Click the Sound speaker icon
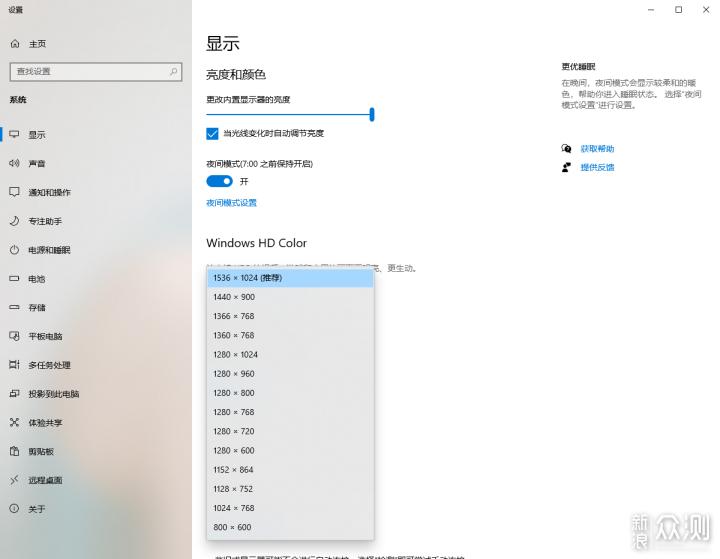The height and width of the screenshot is (559, 720). [x=15, y=163]
